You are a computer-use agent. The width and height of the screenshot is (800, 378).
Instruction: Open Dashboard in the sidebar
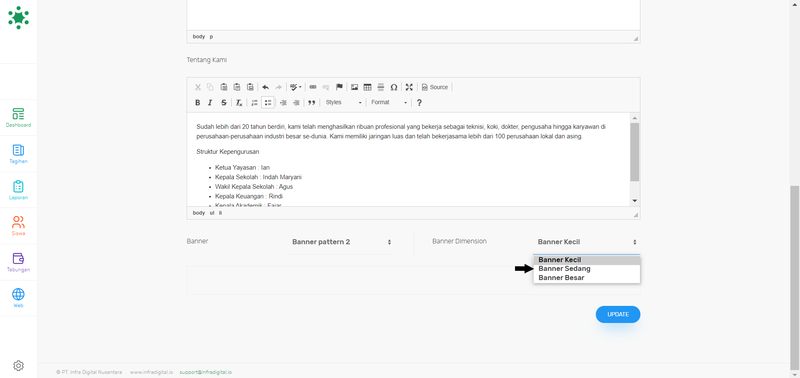(18, 117)
